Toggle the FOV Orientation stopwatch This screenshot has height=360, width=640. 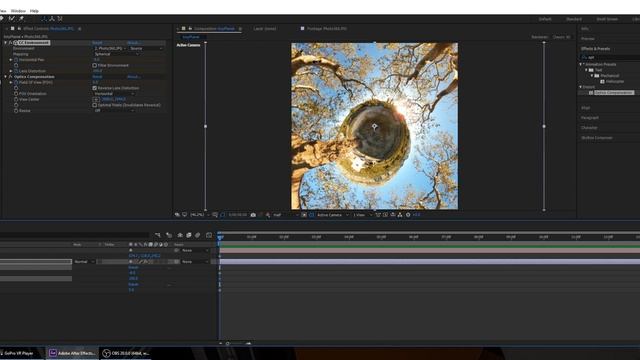click(16, 93)
